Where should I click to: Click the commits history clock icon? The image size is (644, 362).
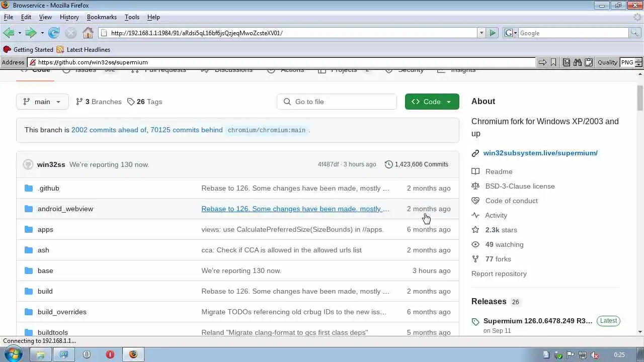coord(388,164)
